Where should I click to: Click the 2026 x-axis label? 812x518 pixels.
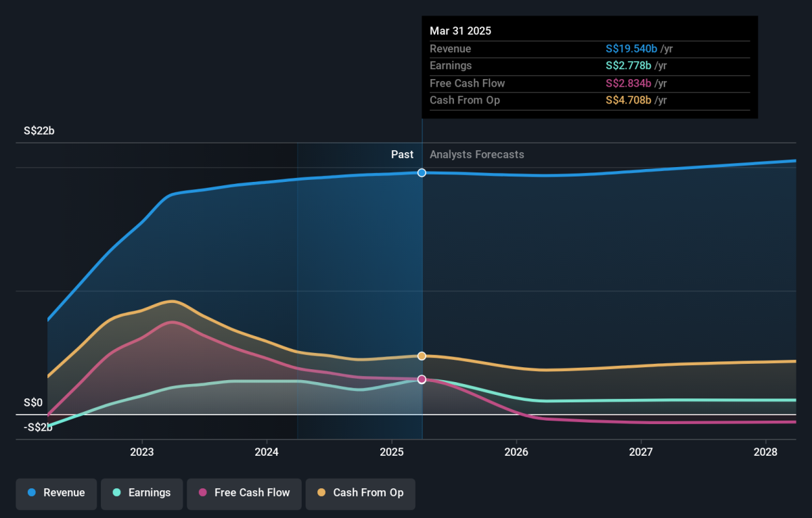pos(516,451)
